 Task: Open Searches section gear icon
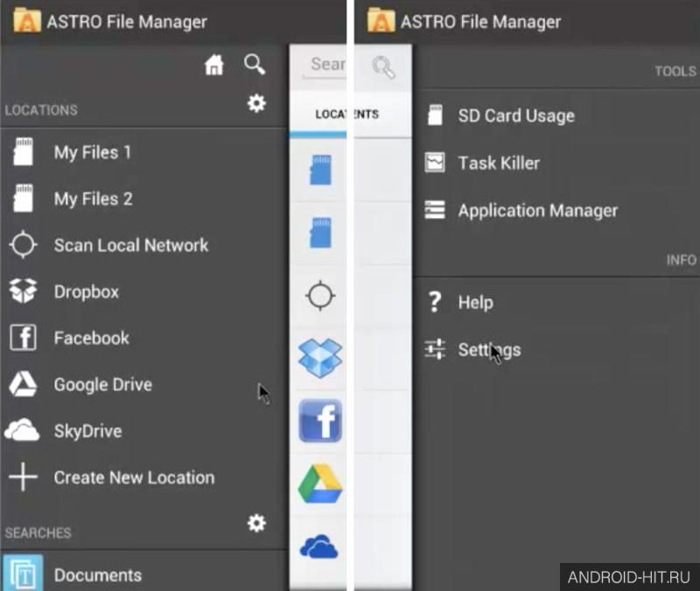pyautogui.click(x=256, y=523)
